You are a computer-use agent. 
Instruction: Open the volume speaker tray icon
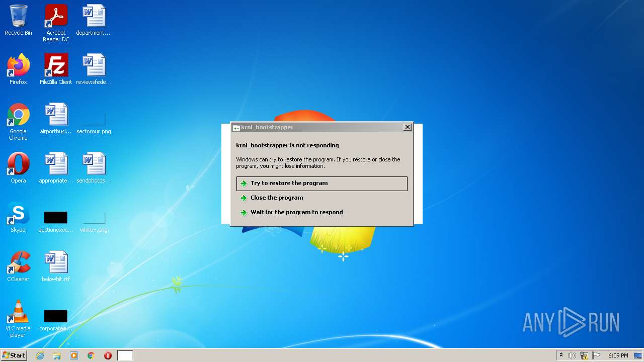(572, 355)
